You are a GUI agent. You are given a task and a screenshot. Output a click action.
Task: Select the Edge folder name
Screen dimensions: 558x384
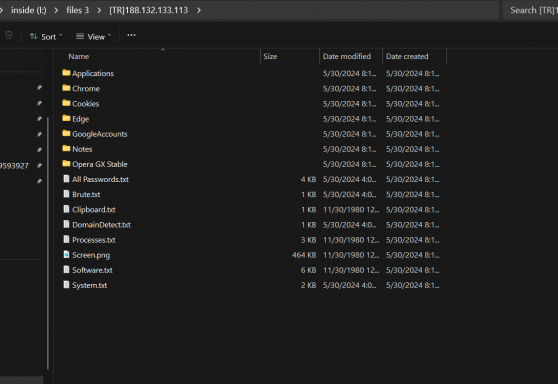coord(80,119)
